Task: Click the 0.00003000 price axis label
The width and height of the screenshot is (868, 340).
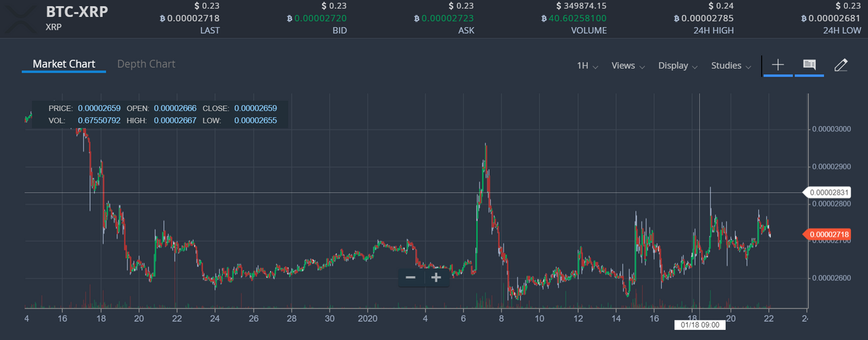Action: 831,129
